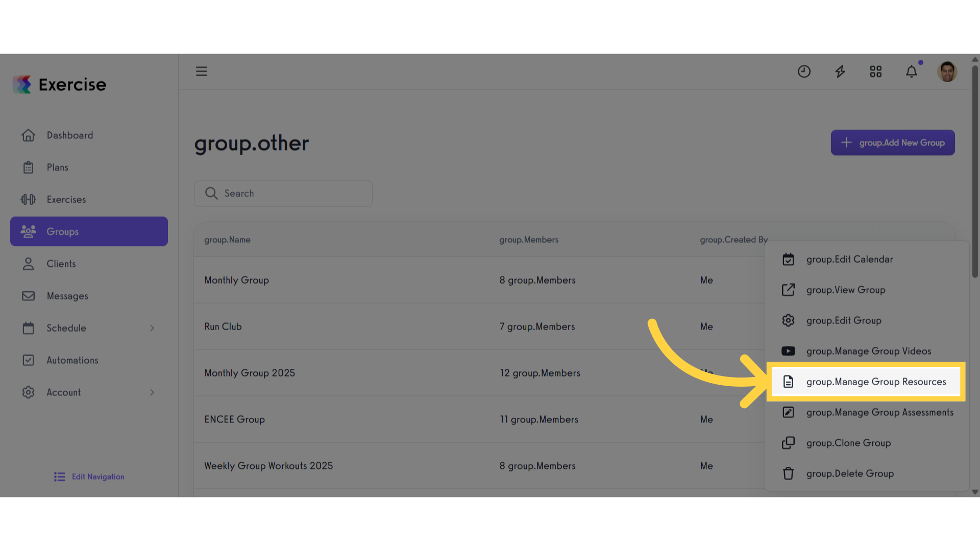Expand the Schedule sidebar submenu
980x551 pixels.
click(152, 328)
